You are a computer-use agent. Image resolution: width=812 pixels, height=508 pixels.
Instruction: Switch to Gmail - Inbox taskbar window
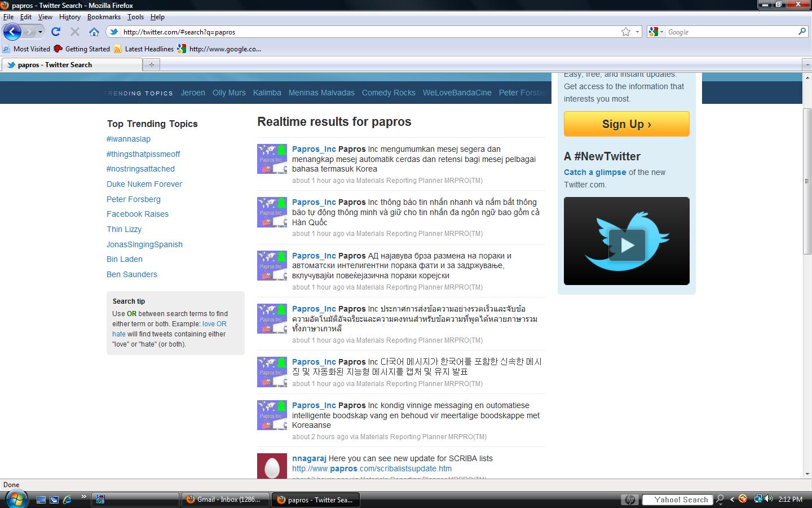click(225, 500)
